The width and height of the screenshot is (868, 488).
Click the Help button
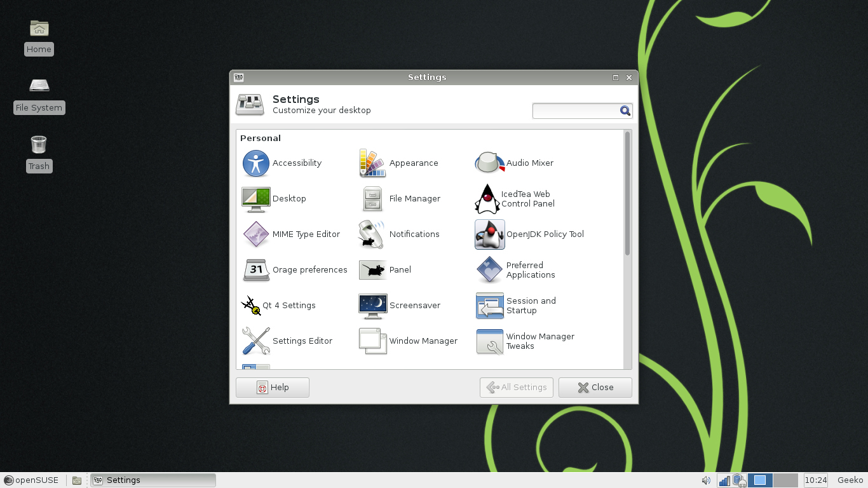coord(272,387)
